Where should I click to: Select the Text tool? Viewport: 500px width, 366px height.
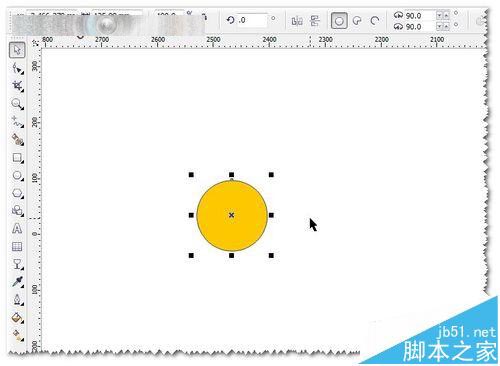tap(17, 229)
